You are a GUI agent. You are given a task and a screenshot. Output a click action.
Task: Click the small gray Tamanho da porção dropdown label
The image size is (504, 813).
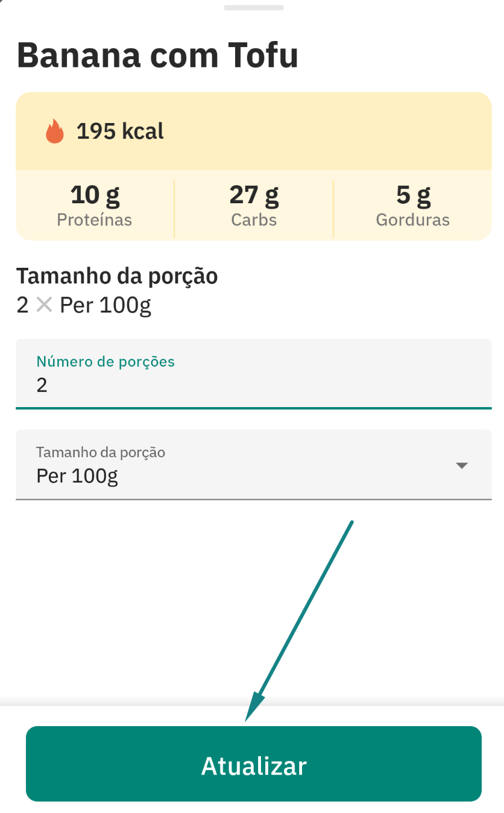coord(101,452)
